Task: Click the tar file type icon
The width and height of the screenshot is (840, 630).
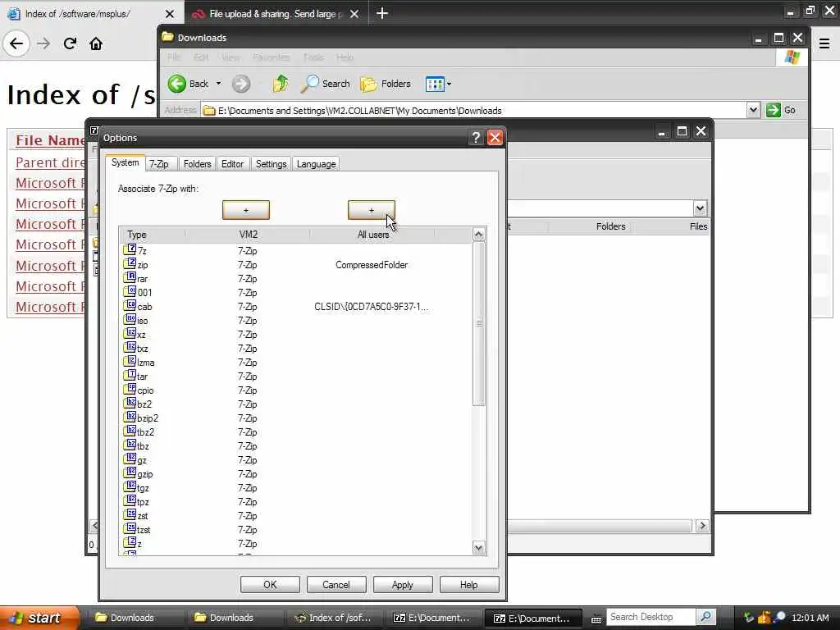Action: coord(130,375)
